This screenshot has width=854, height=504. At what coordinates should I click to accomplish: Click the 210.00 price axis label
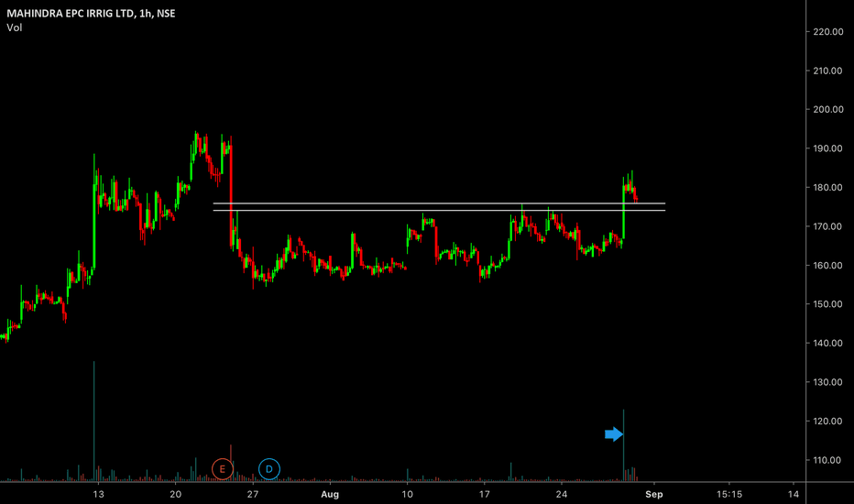pyautogui.click(x=827, y=71)
